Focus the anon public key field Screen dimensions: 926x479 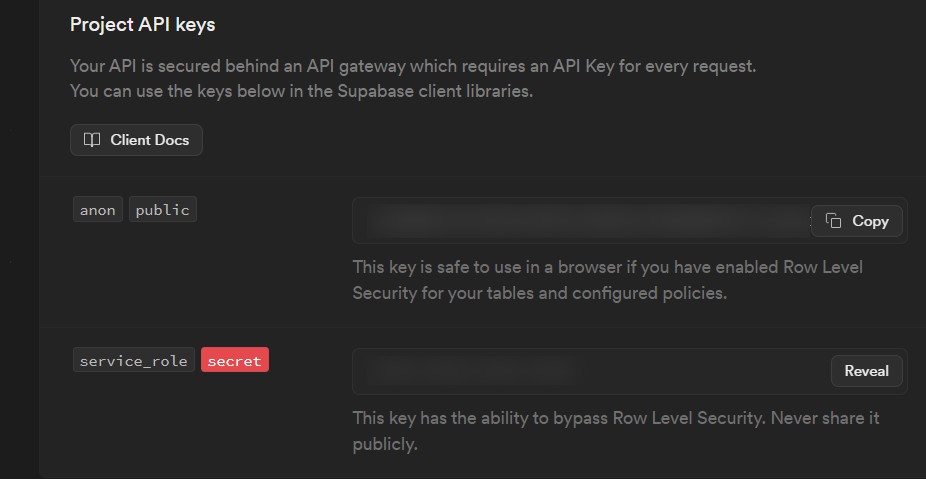point(630,221)
